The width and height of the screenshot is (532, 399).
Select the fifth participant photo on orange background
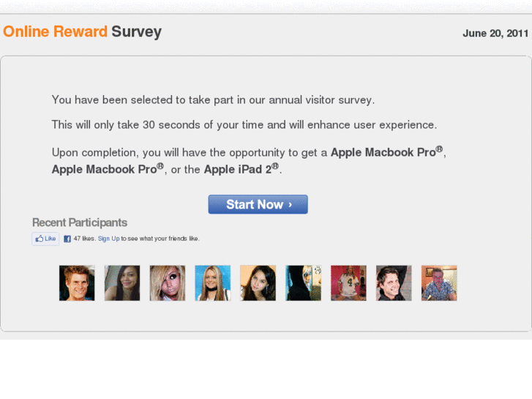(258, 283)
